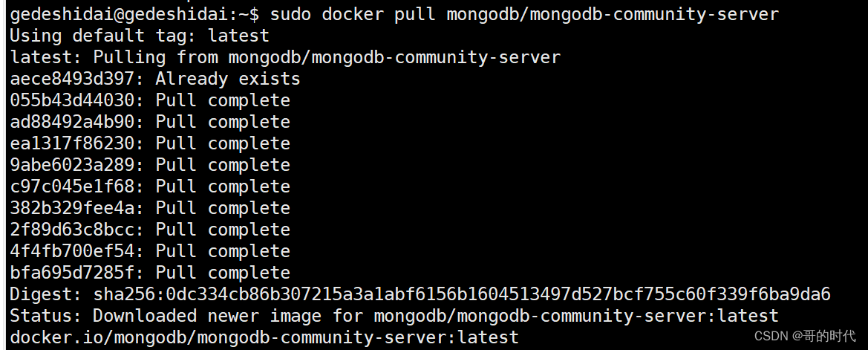Select layer ID ad88492a4b90
Viewport: 868px width, 350px height.
pos(77,121)
